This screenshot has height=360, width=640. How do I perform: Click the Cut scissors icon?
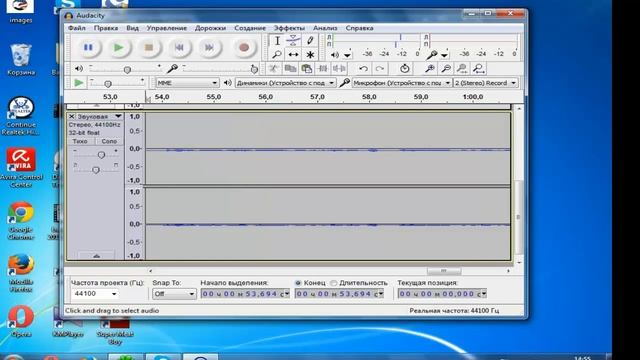click(x=273, y=69)
